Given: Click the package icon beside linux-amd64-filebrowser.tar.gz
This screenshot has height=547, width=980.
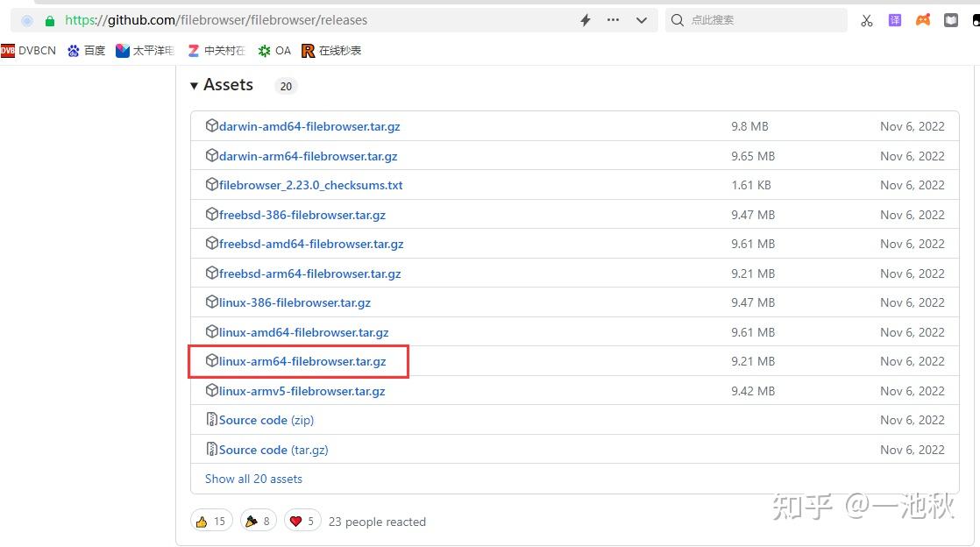Looking at the screenshot, I should pos(212,331).
